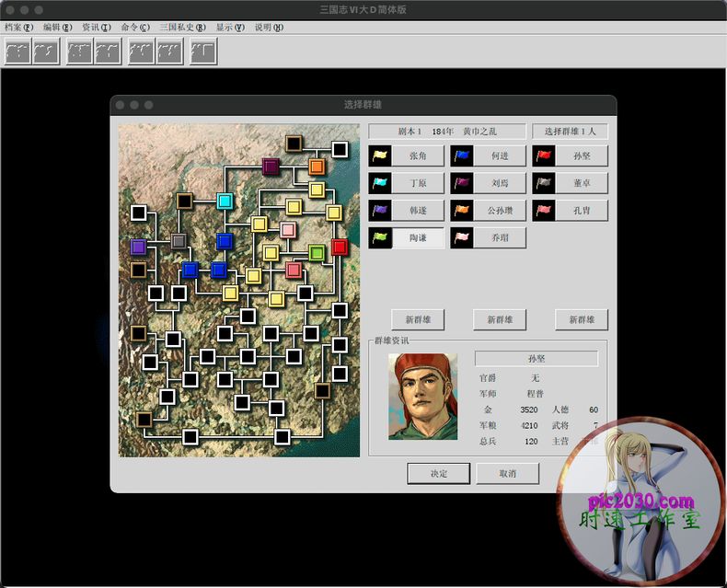Open the 三国私史(R) menu
The width and height of the screenshot is (727, 588).
[183, 28]
